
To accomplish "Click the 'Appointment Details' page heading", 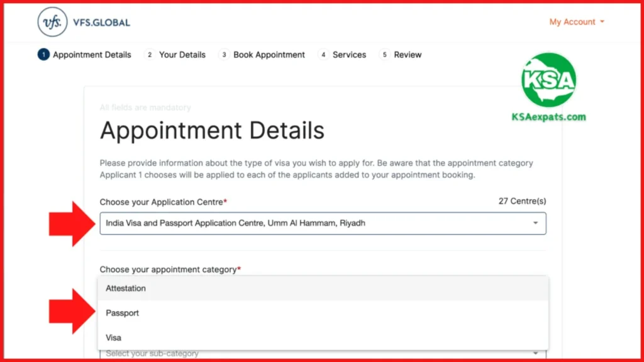I will tap(212, 131).
